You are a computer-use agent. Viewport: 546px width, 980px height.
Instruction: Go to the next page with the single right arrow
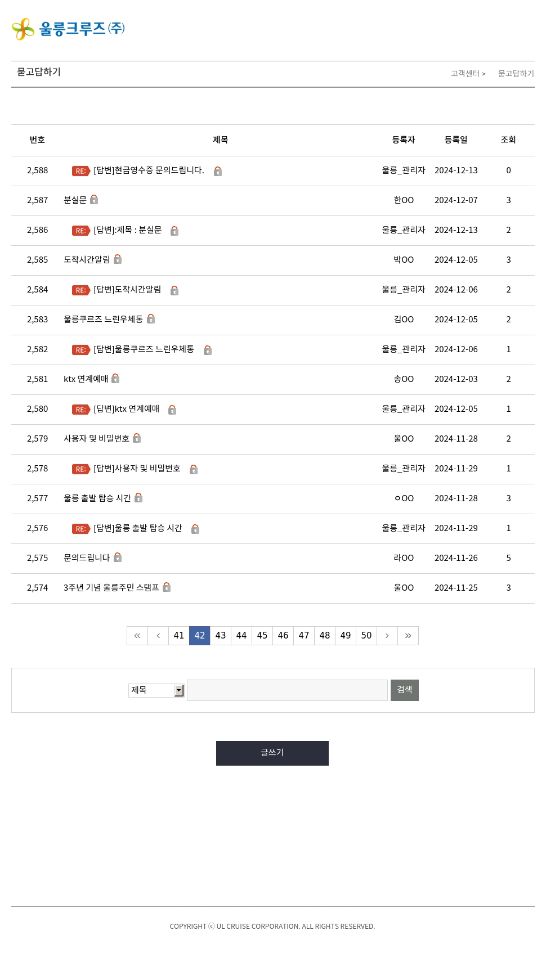pos(387,636)
